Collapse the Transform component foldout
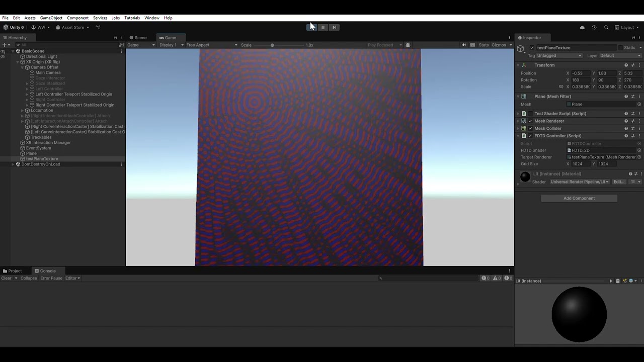 click(x=518, y=65)
